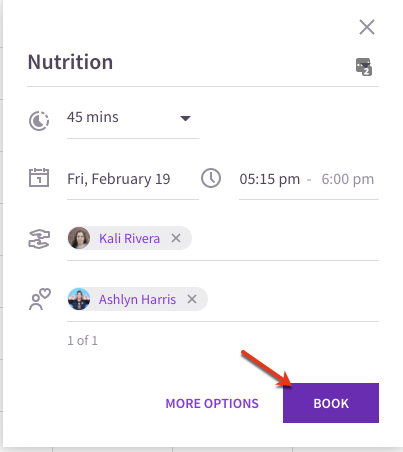This screenshot has width=403, height=452.
Task: Edit the 05:15 pm start time
Action: coord(270,179)
